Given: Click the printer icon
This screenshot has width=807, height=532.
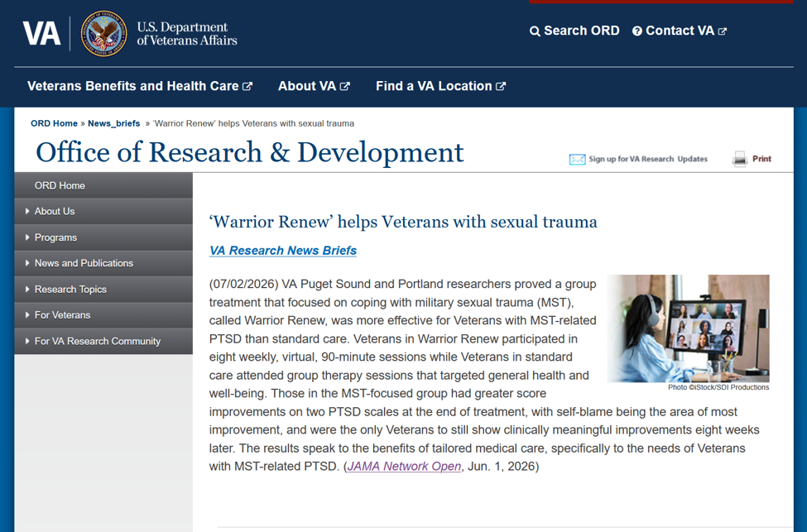Looking at the screenshot, I should [740, 159].
